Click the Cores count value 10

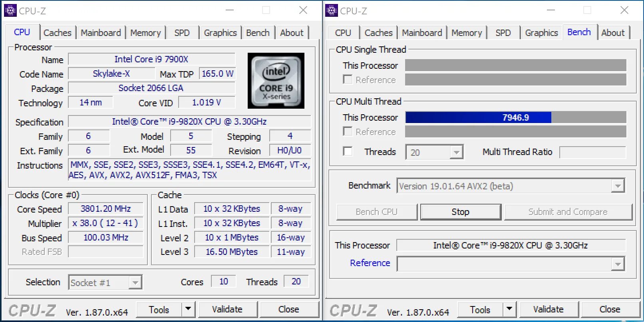pyautogui.click(x=224, y=281)
